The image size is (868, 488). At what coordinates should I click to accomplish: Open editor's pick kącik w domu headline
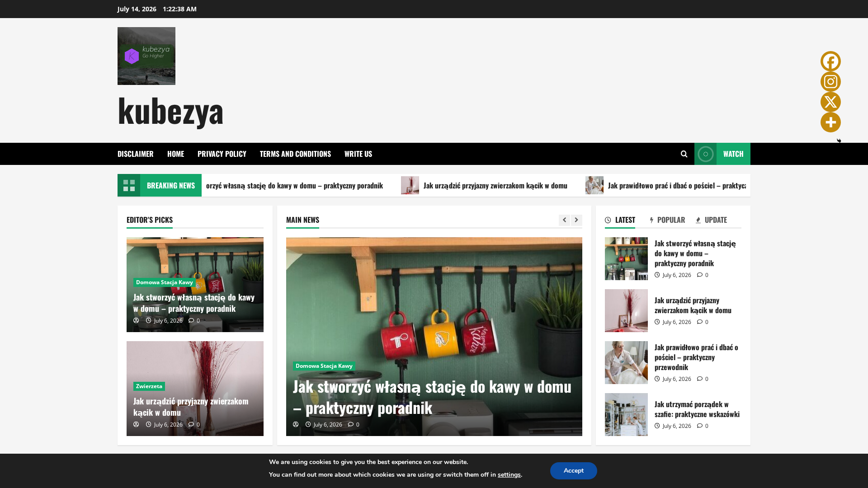point(191,407)
